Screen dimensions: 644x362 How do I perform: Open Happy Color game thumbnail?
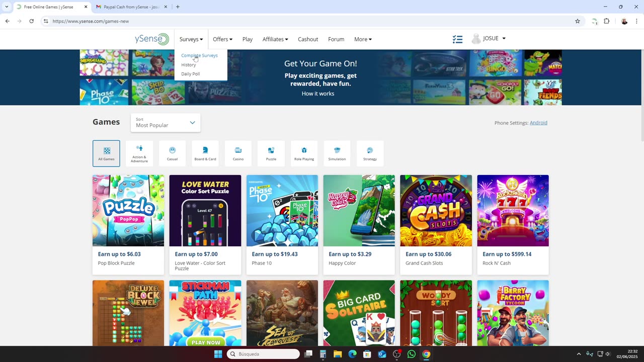[x=359, y=211]
